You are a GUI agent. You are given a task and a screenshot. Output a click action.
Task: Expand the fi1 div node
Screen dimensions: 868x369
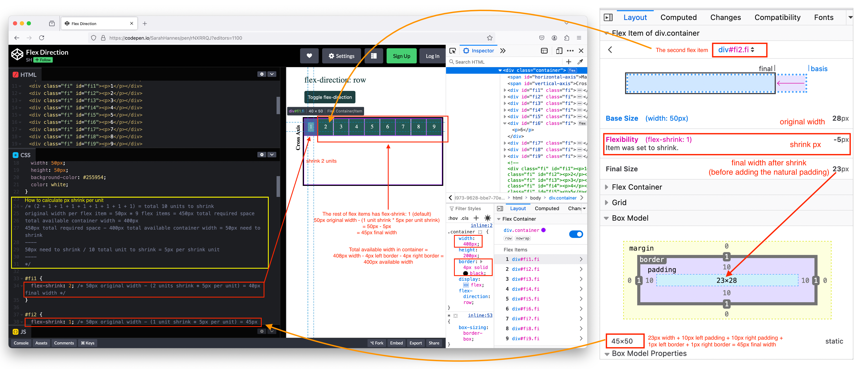point(504,90)
